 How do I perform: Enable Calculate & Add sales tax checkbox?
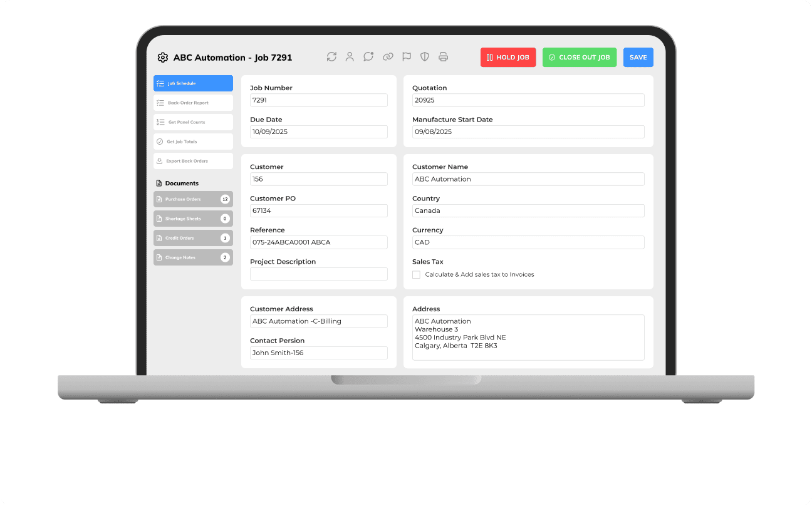(x=416, y=274)
